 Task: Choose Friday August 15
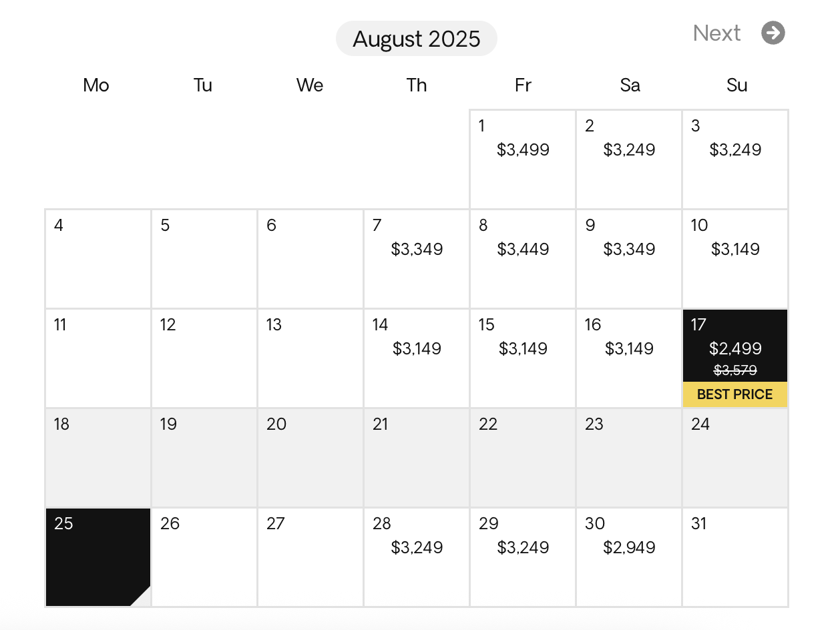point(523,358)
